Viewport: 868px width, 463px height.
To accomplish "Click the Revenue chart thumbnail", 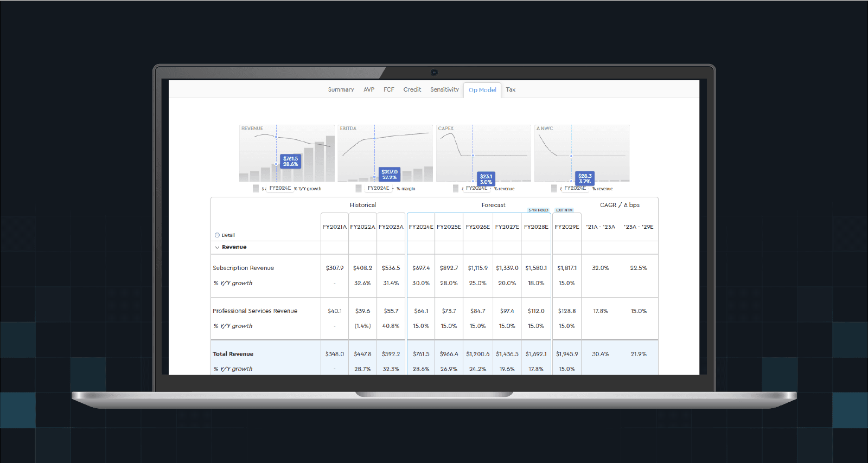I will [286, 153].
